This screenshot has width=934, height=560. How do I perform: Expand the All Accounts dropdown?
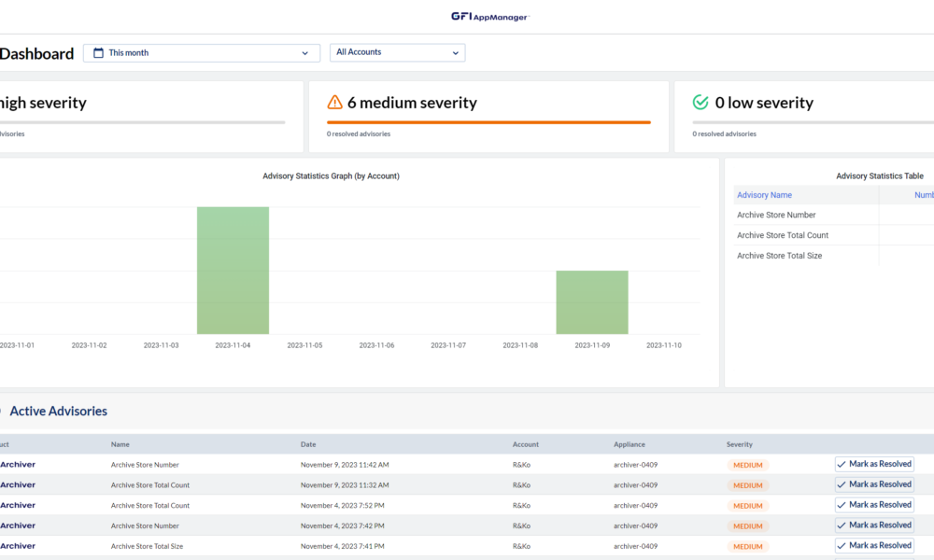point(397,53)
